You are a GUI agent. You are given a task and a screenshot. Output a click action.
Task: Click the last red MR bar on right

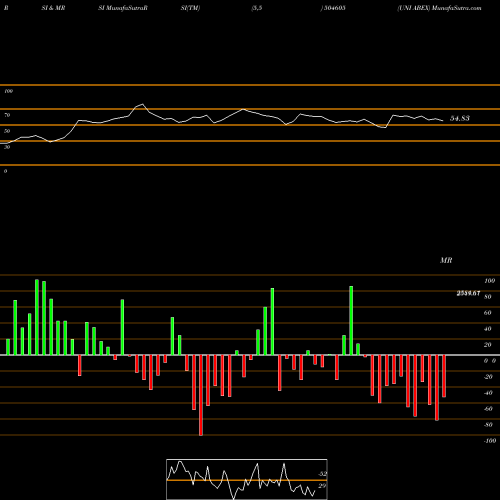tap(444, 376)
